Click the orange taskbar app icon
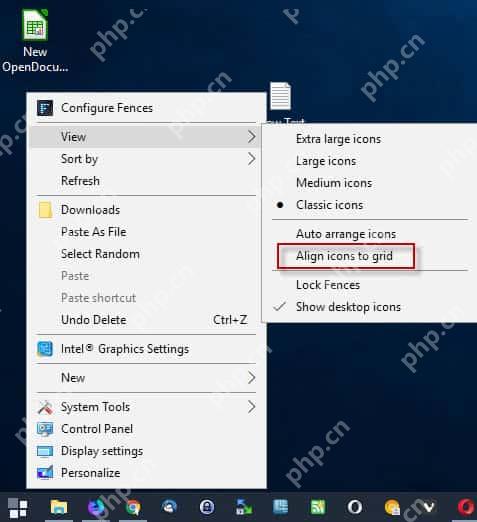477x522 pixels. pos(392,508)
